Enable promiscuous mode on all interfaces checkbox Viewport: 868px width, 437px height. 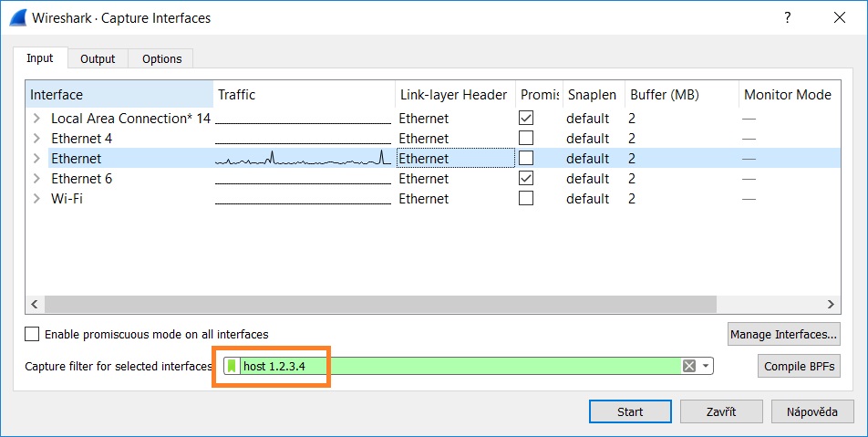[33, 334]
